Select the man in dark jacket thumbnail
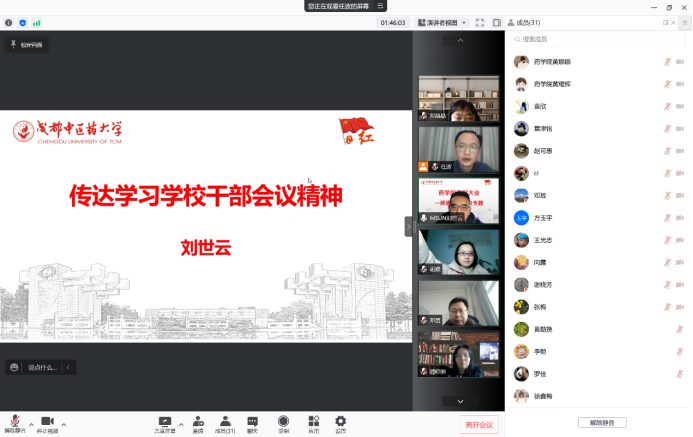Screen dimensions: 693x437 [x=458, y=303]
